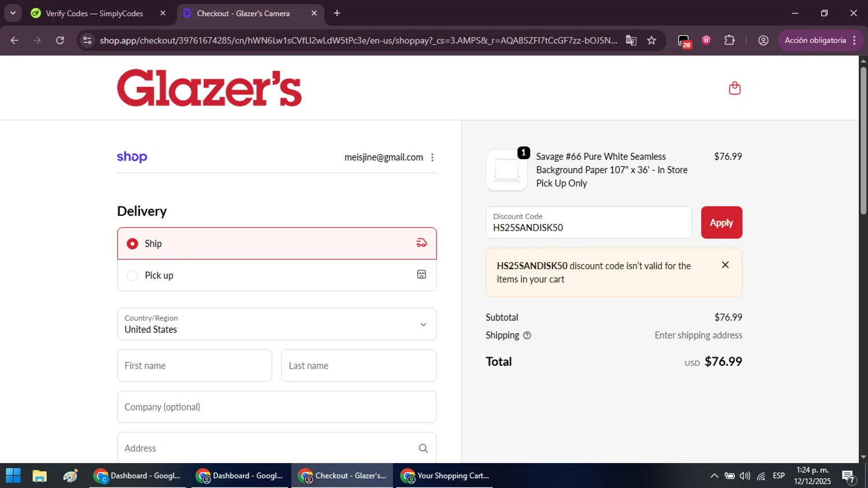Open account options next to meisjine@gmail.com

tap(432, 157)
